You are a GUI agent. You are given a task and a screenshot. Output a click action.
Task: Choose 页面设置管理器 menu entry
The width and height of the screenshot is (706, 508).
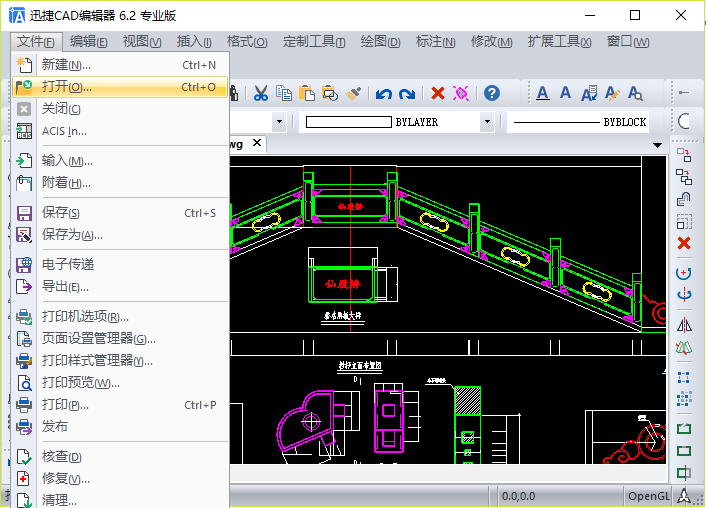click(121, 338)
